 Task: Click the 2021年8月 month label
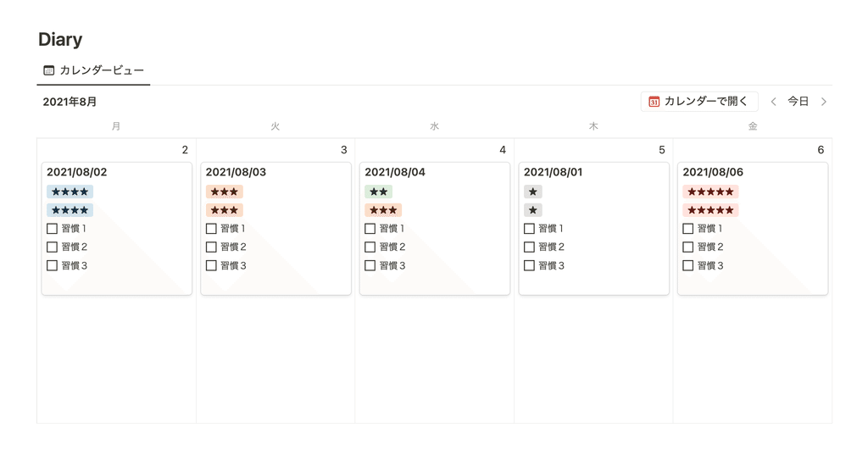tap(70, 102)
